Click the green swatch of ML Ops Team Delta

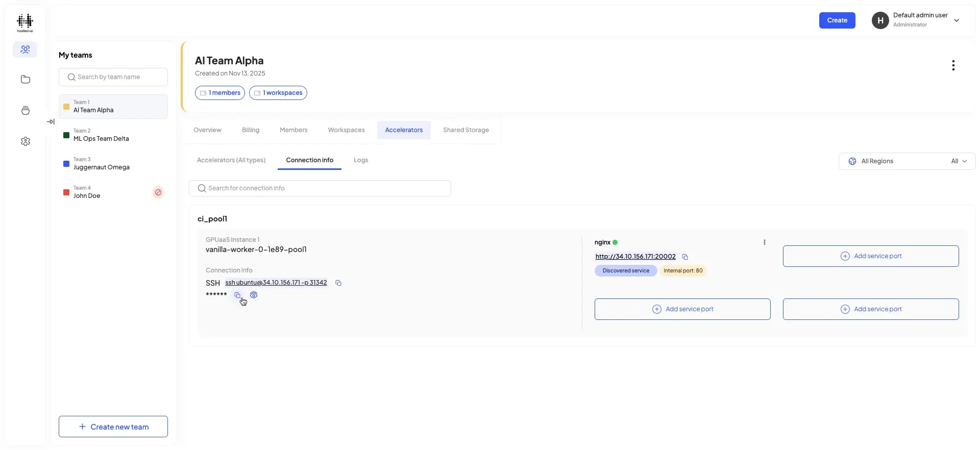[x=66, y=135]
